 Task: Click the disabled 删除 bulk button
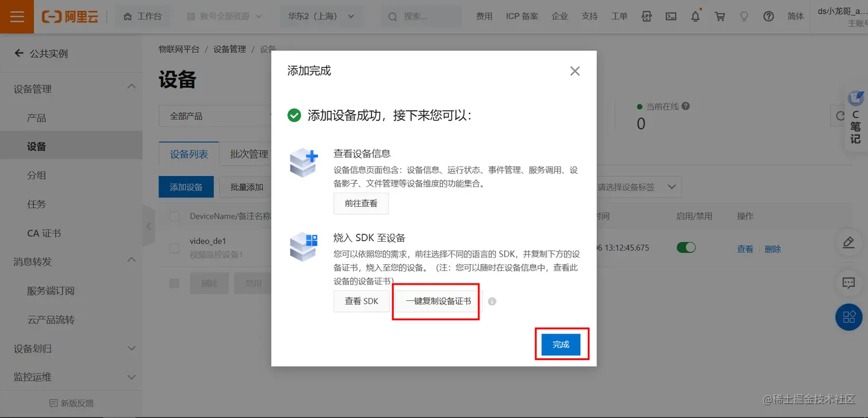(209, 284)
